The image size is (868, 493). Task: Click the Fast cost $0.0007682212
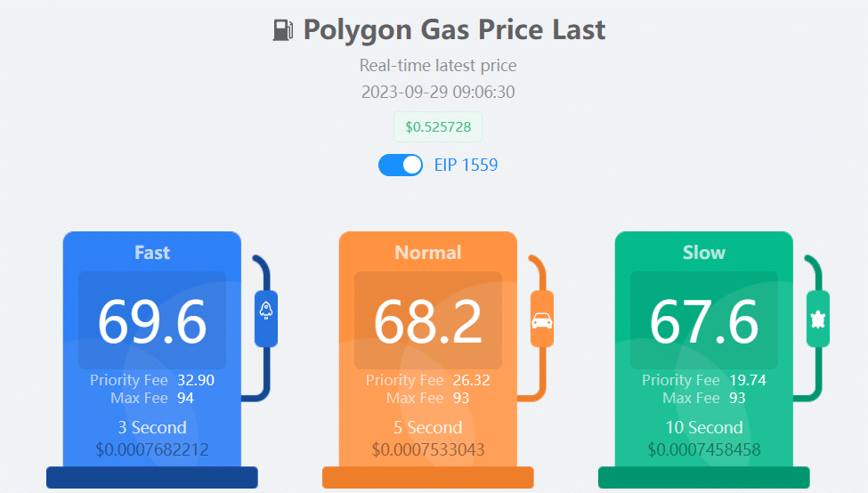pyautogui.click(x=152, y=449)
